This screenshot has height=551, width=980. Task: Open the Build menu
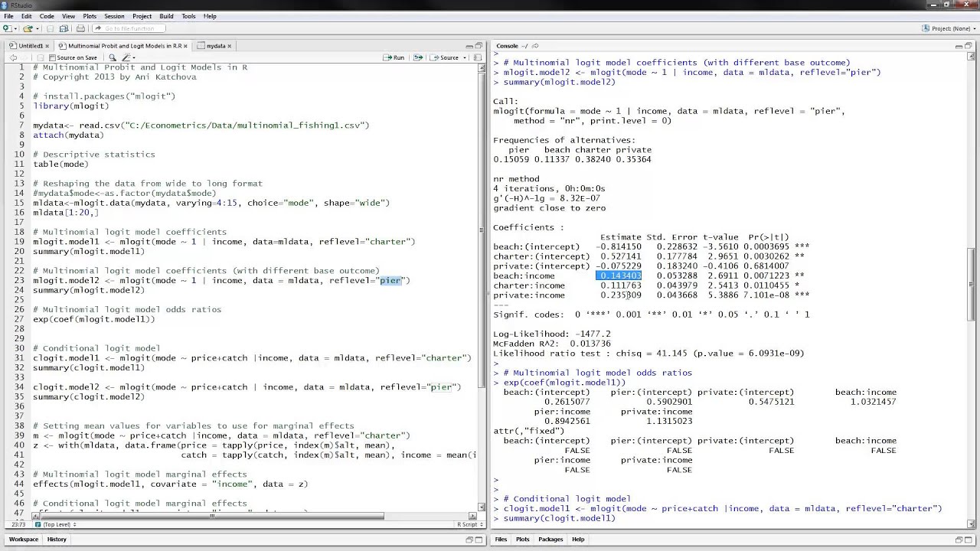(167, 16)
